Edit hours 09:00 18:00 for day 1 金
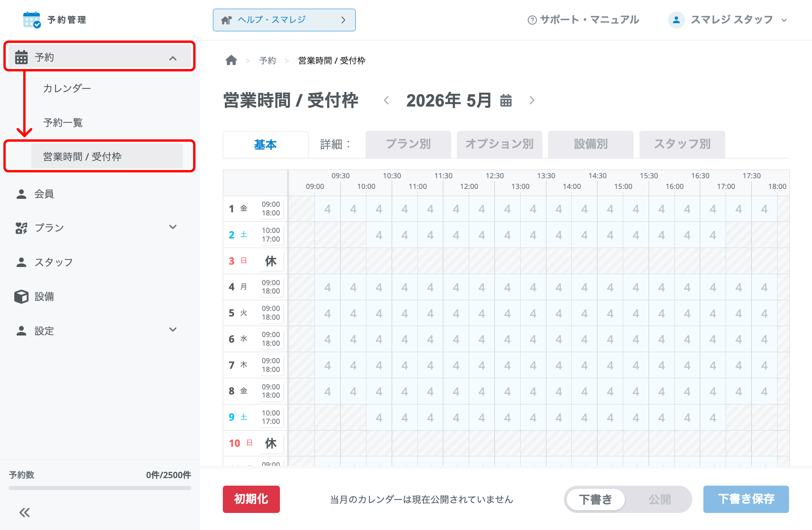Image resolution: width=812 pixels, height=530 pixels. (271, 209)
